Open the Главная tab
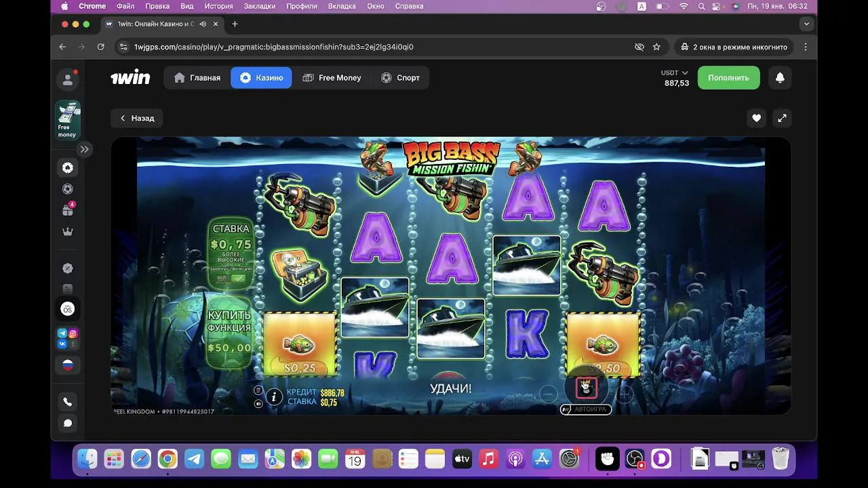The width and height of the screenshot is (868, 488). click(x=197, y=78)
